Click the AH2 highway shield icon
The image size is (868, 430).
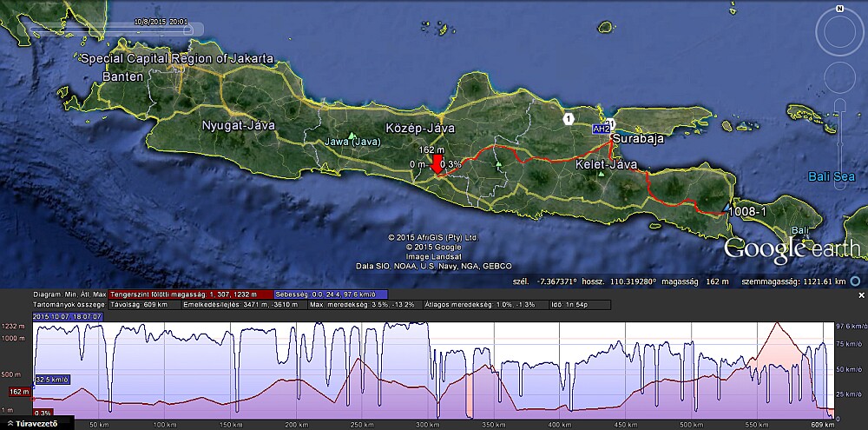point(601,129)
